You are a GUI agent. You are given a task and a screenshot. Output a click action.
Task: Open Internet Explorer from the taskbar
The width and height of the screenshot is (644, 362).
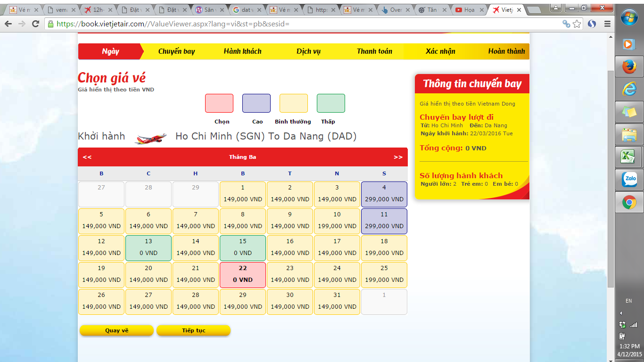629,89
